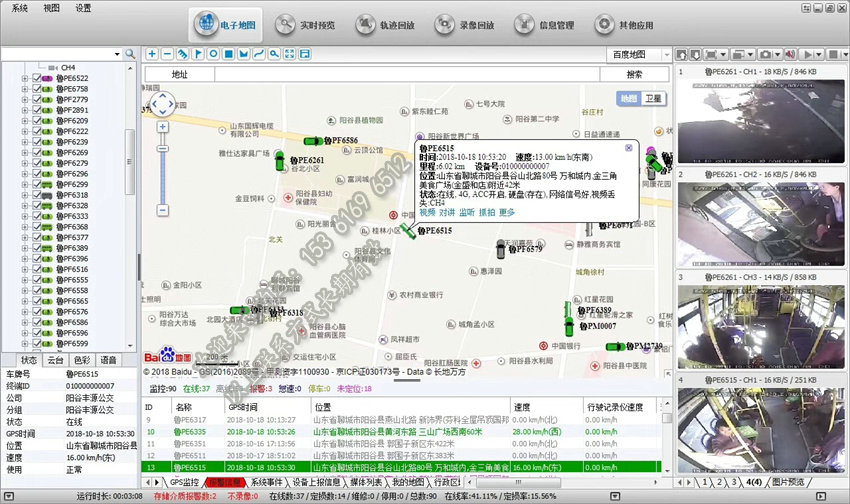
Task: Expand tree node for 鲁PE6758
Action: click(24, 89)
